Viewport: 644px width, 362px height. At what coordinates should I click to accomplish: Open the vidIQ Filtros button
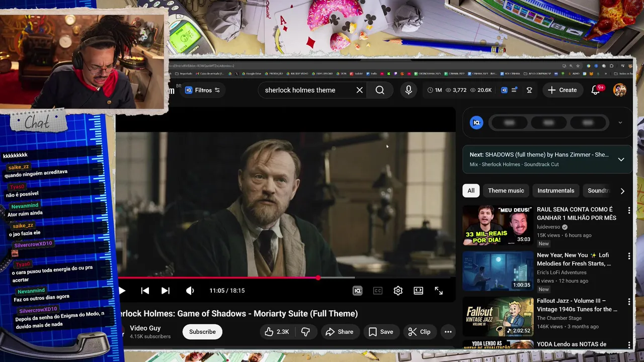202,90
